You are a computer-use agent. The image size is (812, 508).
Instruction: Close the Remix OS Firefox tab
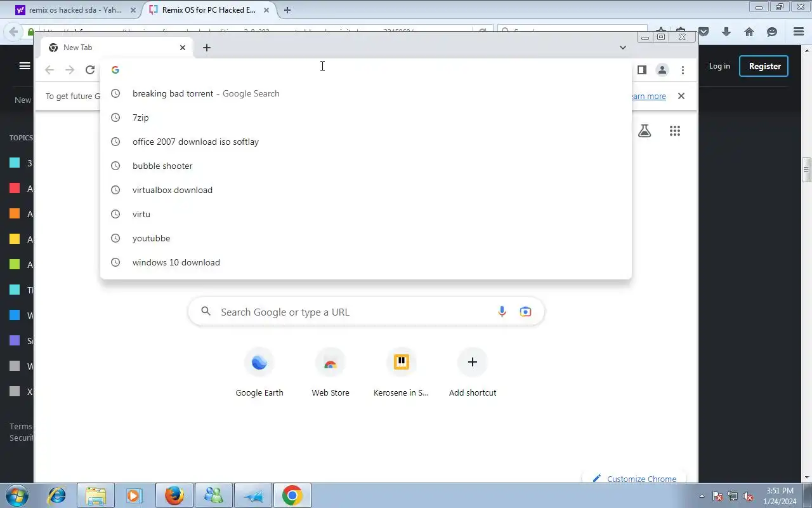coord(266,10)
